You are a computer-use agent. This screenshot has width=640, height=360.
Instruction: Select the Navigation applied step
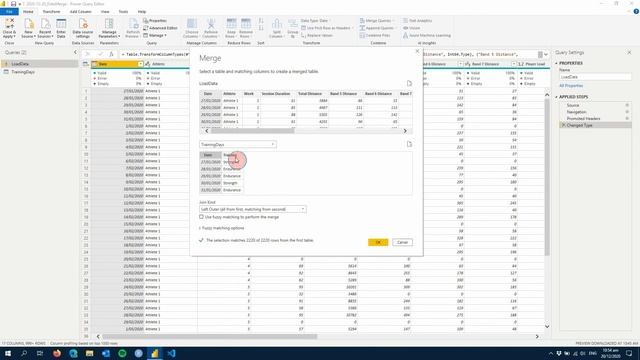pyautogui.click(x=595, y=112)
